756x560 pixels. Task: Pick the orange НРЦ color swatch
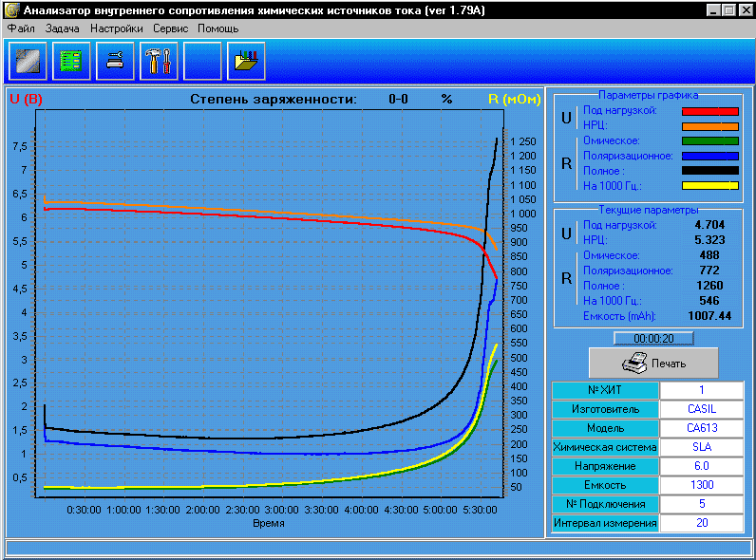(x=710, y=126)
